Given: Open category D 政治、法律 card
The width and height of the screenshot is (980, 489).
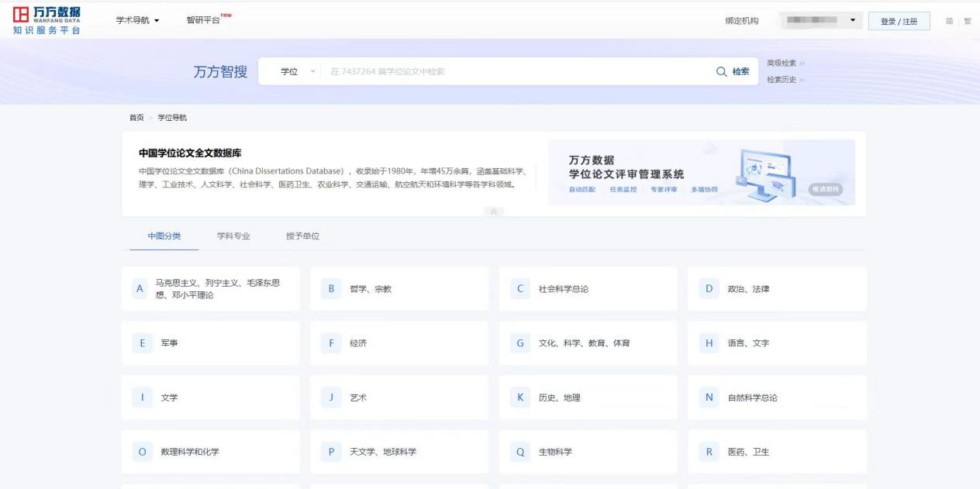Looking at the screenshot, I should tap(777, 289).
